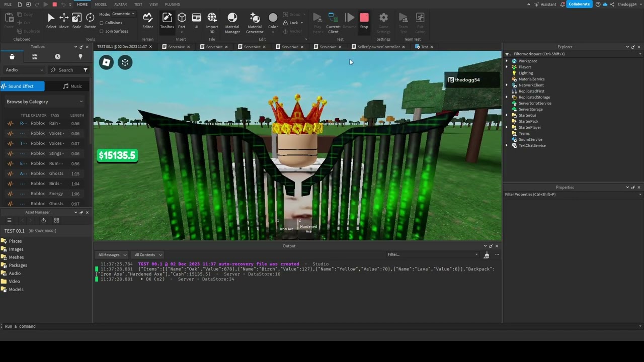Open the Meshes folder in Asset Manager

tap(16, 257)
